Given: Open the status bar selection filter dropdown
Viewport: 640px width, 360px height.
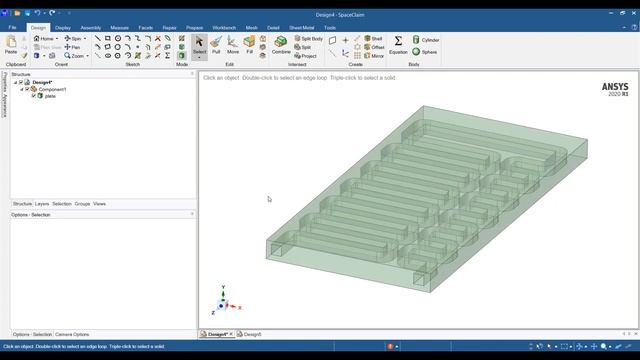Looking at the screenshot, I should click(556, 347).
